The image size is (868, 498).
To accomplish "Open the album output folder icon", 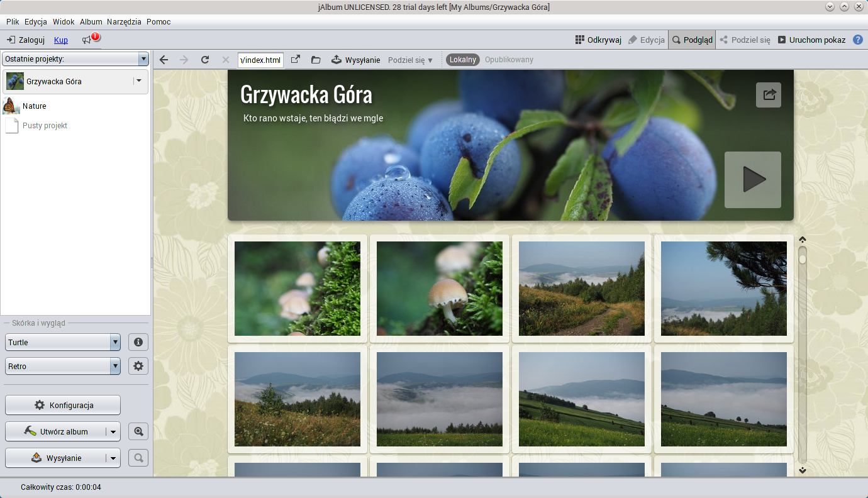I will [316, 60].
